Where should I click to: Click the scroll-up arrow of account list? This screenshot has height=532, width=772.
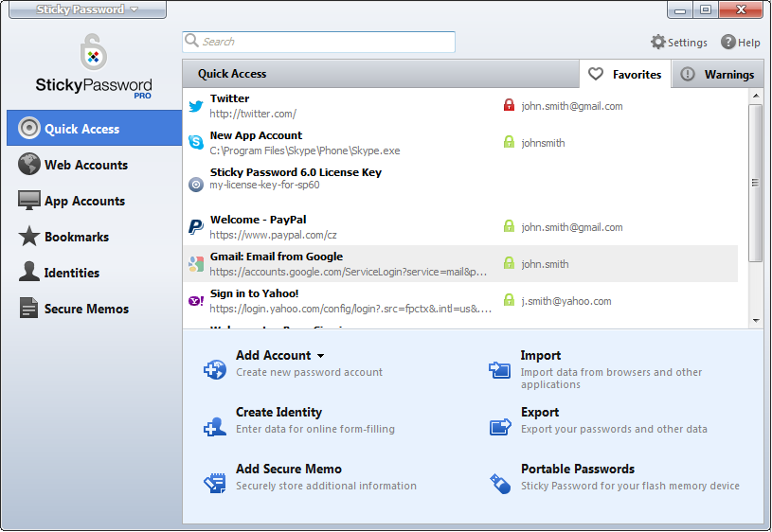(x=756, y=96)
